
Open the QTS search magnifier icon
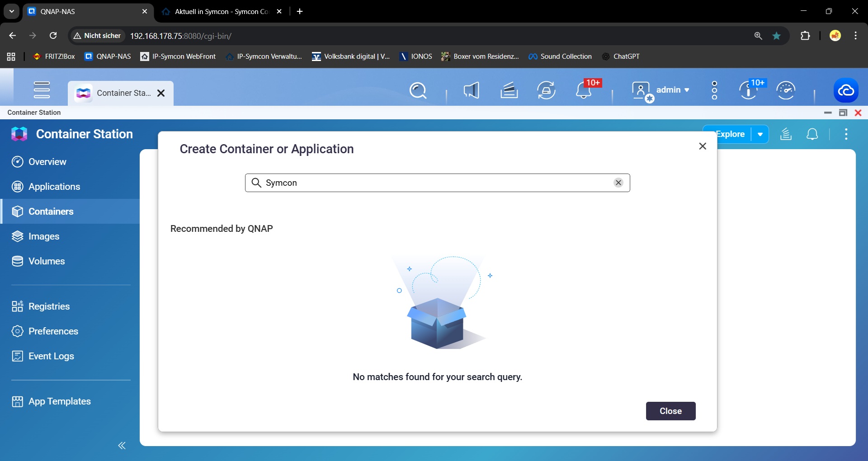coord(418,90)
